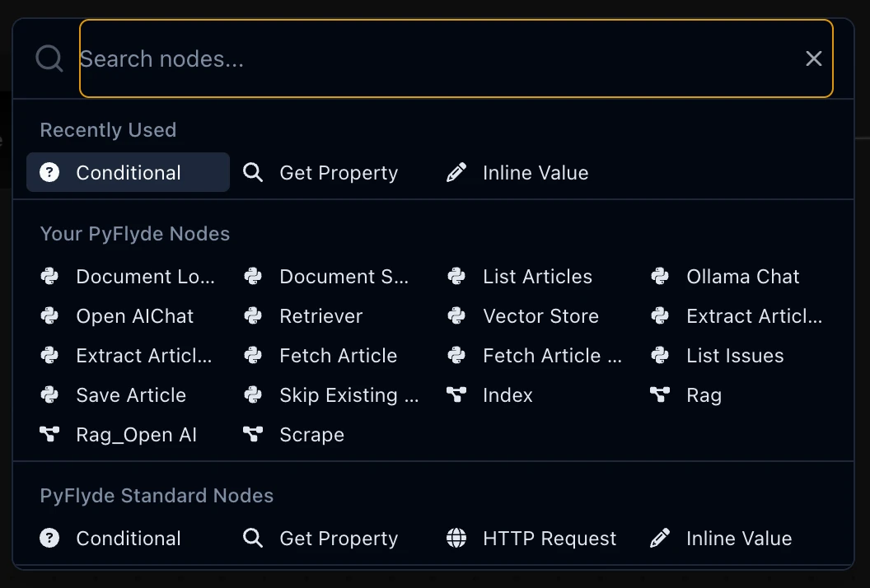Click flow icon next to Rag node
870x588 pixels.
point(660,394)
